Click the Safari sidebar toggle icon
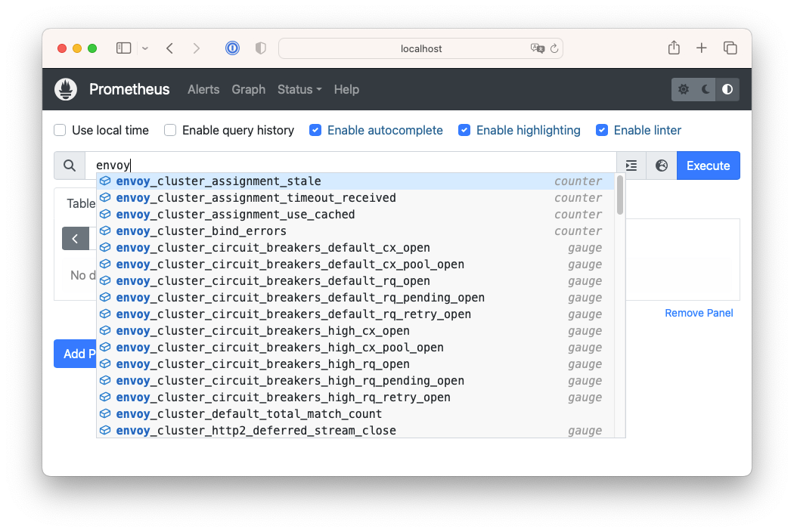The image size is (794, 532). coord(123,48)
